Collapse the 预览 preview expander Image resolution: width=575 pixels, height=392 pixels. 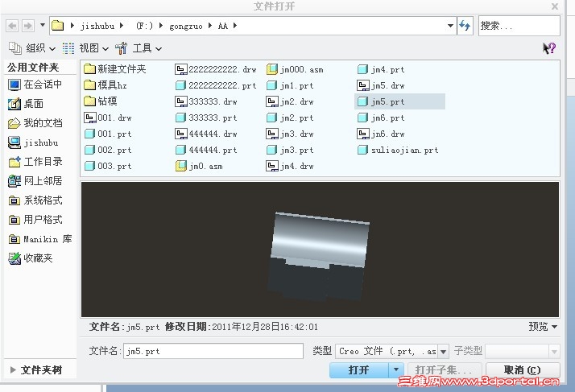click(543, 326)
